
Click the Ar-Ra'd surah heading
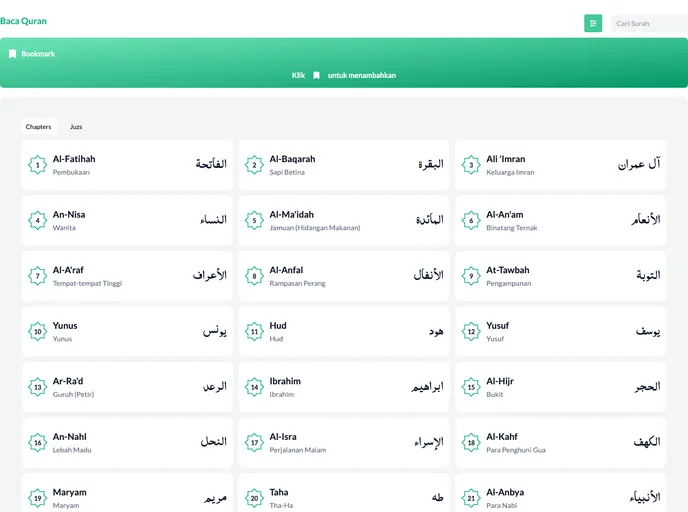(68, 381)
